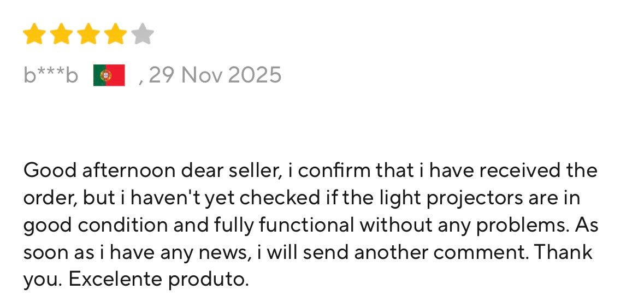
Task: Click the phrase "without any problems"
Action: 464,225
